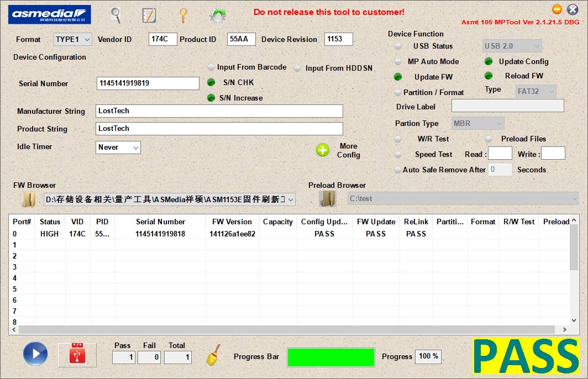588x379 pixels.
Task: Toggle Update Config option
Action: 489,61
